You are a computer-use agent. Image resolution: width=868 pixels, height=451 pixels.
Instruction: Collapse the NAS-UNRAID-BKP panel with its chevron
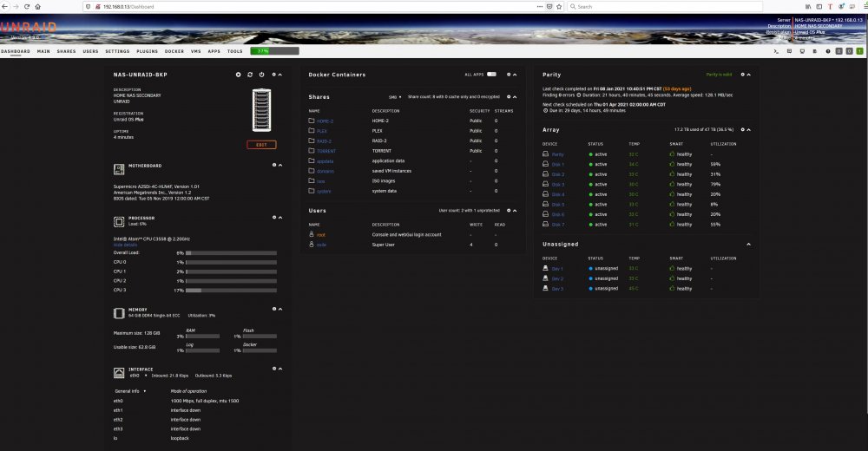pyautogui.click(x=280, y=75)
